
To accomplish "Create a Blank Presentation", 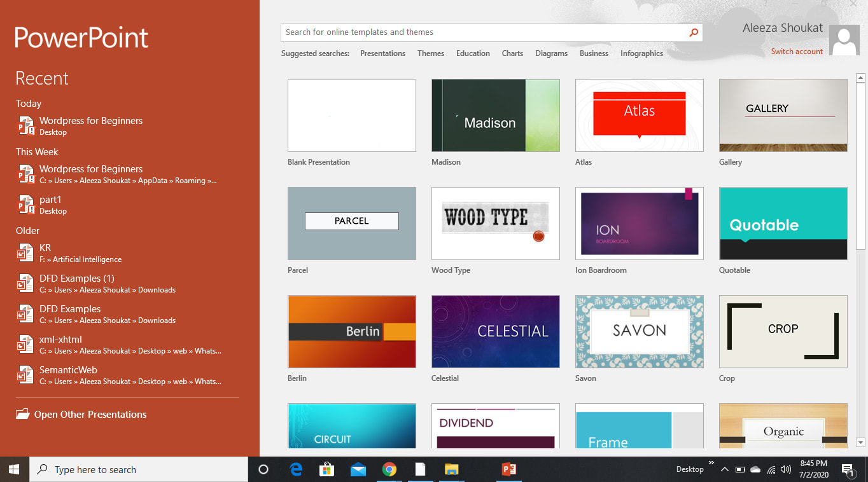I will pyautogui.click(x=351, y=115).
